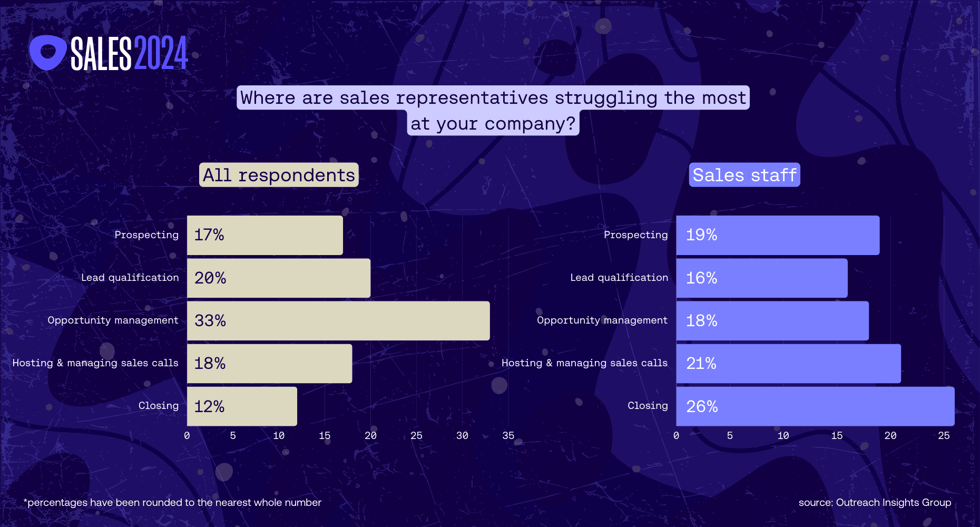This screenshot has width=980, height=527.
Task: Click the 33% Opportunity management bar
Action: coord(338,320)
